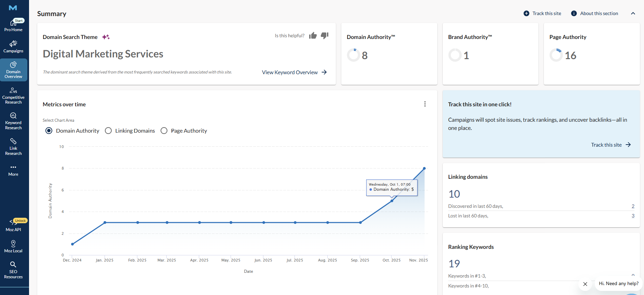Click the Moz logo at top left

click(13, 8)
